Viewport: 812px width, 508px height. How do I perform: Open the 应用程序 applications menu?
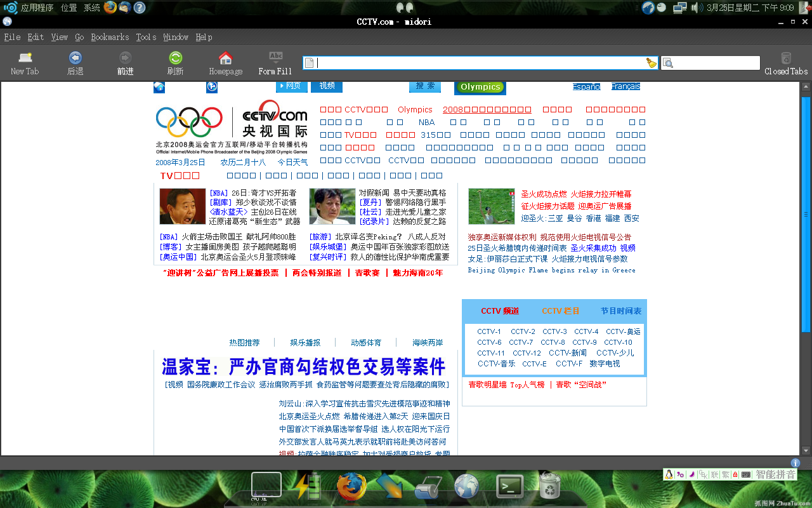point(37,8)
